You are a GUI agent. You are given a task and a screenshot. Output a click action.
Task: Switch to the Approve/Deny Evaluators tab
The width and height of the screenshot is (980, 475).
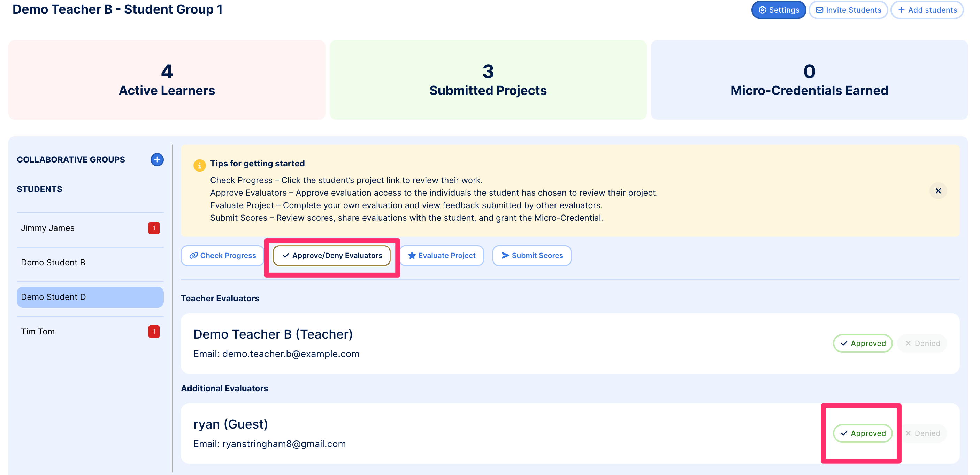point(332,255)
